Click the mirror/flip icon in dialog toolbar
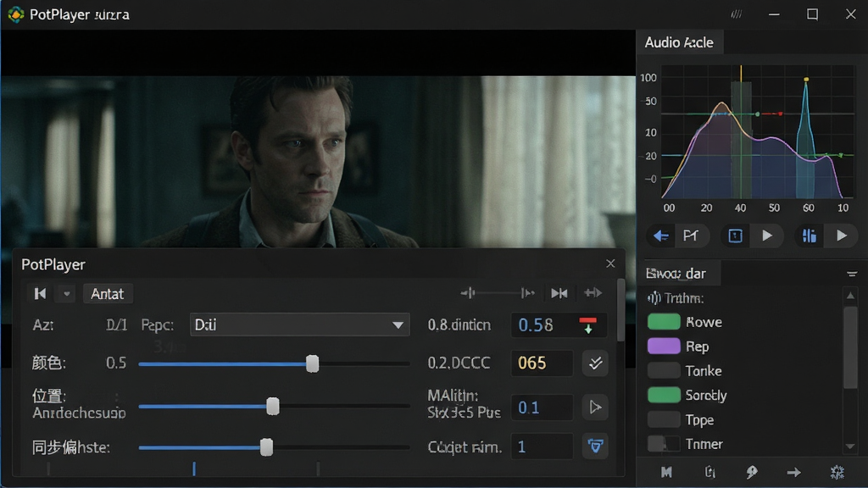Image resolution: width=868 pixels, height=488 pixels. point(559,293)
